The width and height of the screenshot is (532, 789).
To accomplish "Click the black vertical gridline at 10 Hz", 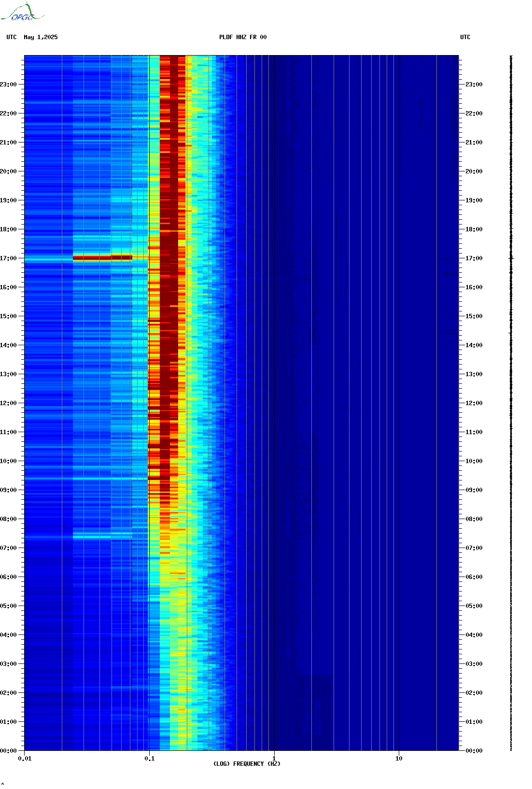I will point(399,403).
